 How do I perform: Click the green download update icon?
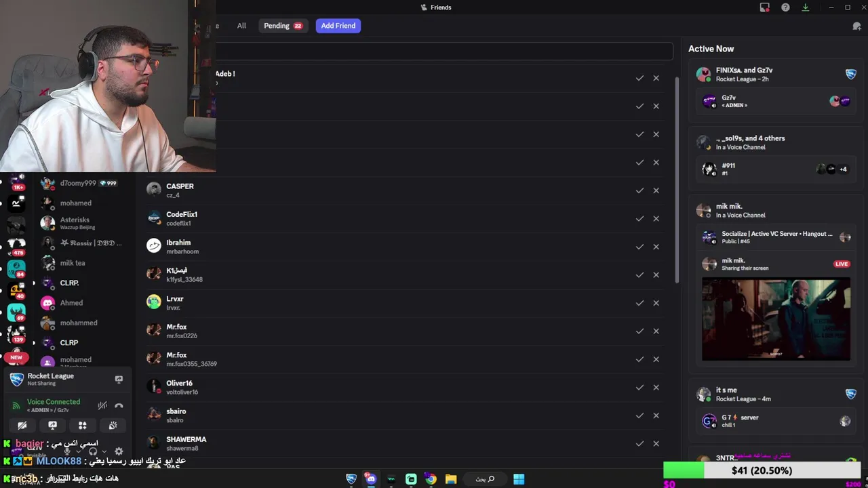coord(806,7)
